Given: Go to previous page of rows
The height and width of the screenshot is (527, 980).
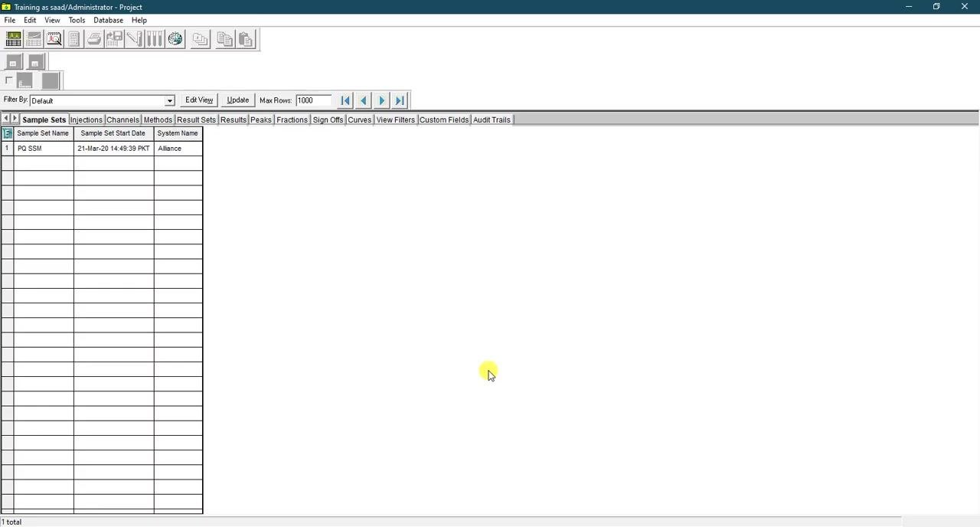Looking at the screenshot, I should tap(364, 100).
